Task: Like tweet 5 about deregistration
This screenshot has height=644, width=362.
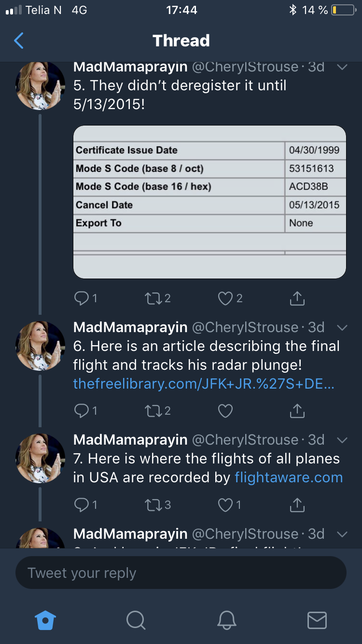Action: [x=225, y=299]
